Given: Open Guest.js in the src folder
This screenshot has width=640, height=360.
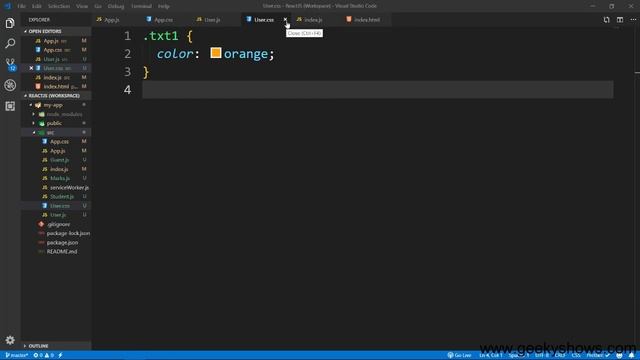Looking at the screenshot, I should (59, 160).
